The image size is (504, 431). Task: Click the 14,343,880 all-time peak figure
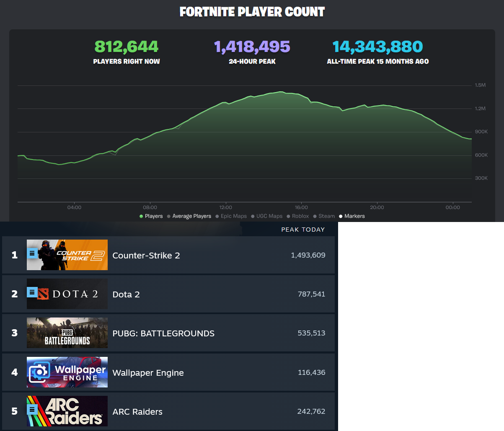(378, 46)
